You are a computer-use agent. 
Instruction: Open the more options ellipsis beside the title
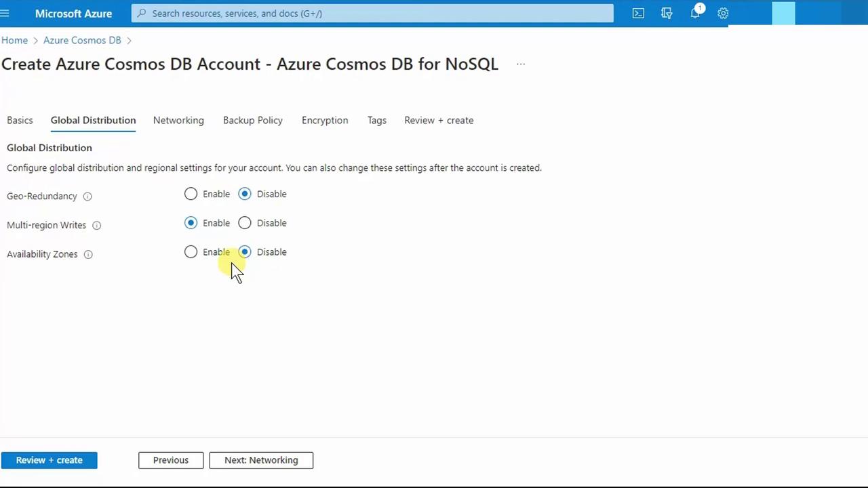(x=521, y=64)
